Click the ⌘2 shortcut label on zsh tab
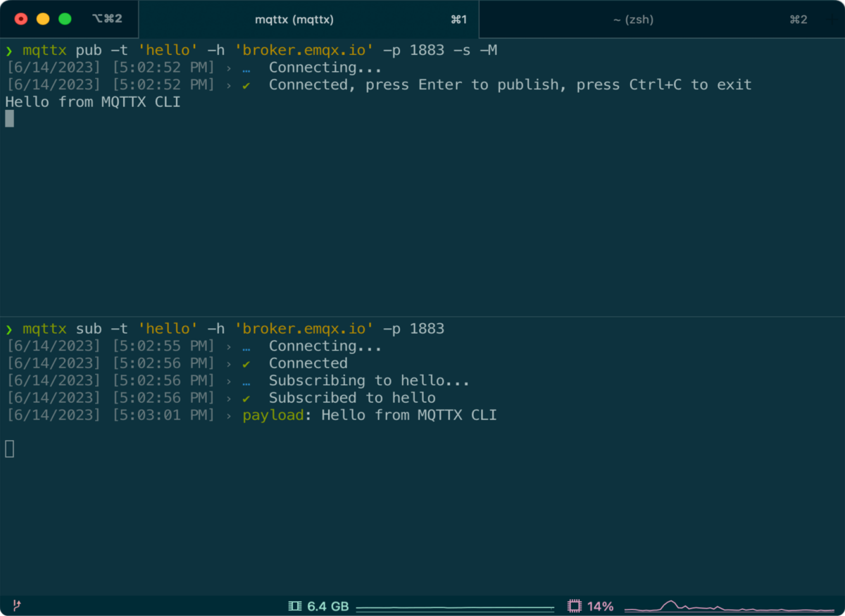Image resolution: width=845 pixels, height=616 pixels. point(799,20)
